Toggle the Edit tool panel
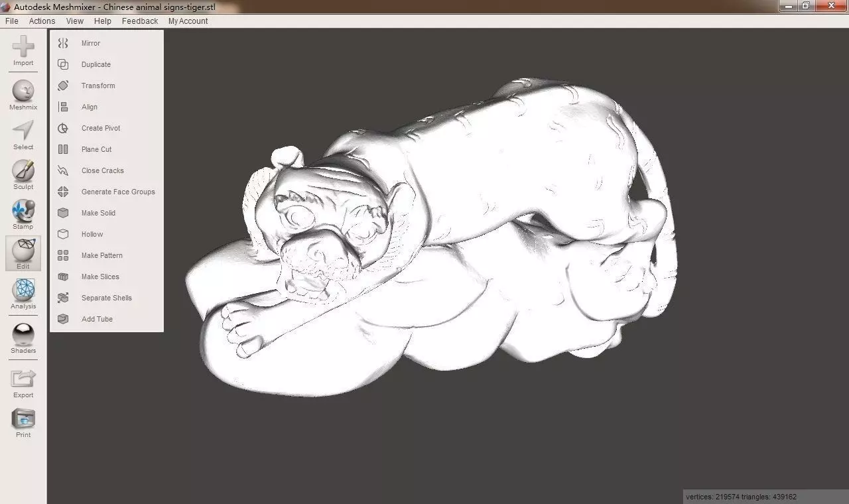The width and height of the screenshot is (849, 504). click(x=23, y=253)
